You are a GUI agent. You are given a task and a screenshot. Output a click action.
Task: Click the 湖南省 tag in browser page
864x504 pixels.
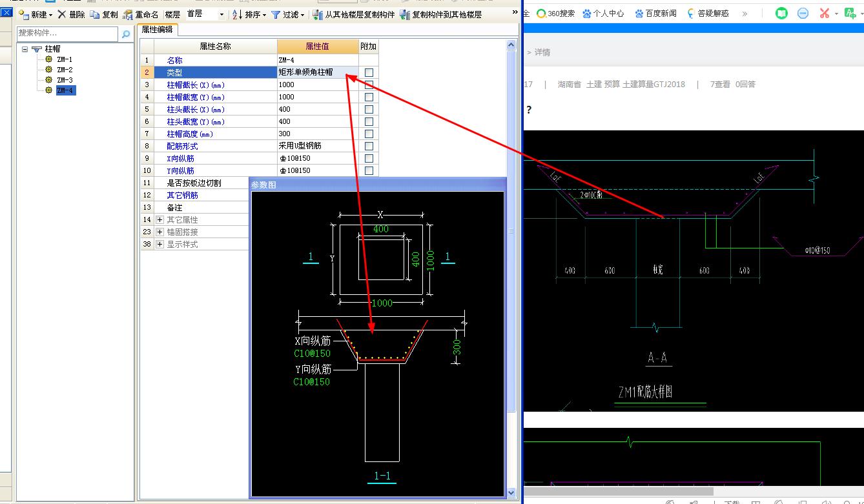[570, 84]
